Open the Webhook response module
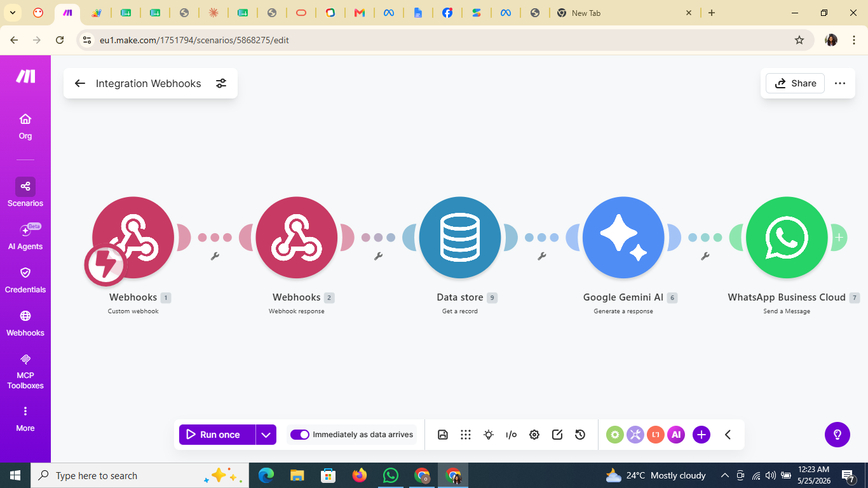Screen dimensions: 868x488 (297, 237)
